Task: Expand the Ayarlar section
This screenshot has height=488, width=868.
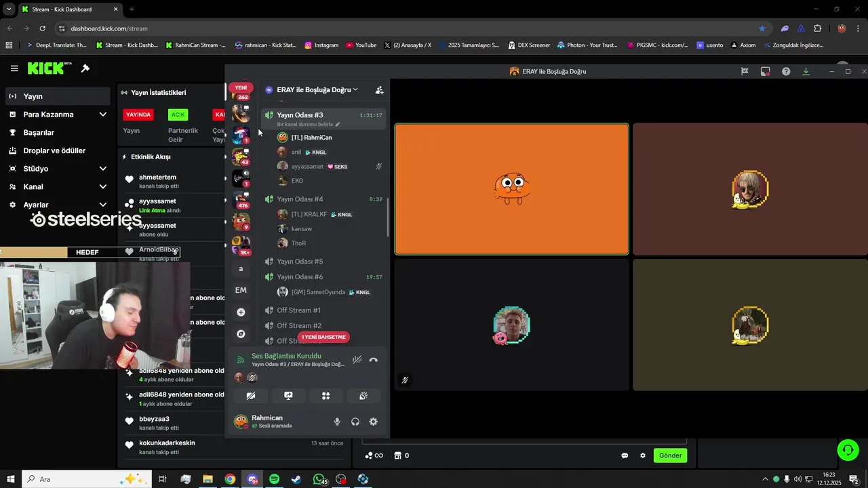Action: (103, 205)
